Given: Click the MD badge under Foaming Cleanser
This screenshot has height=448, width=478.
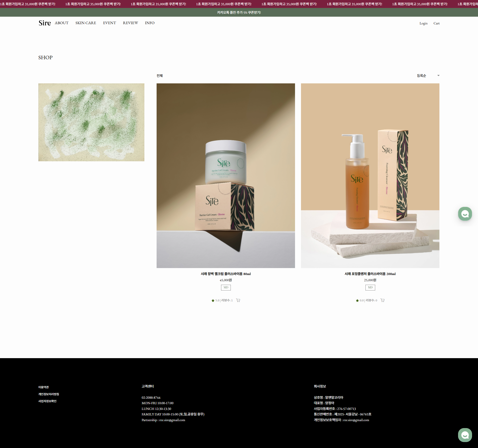Looking at the screenshot, I should tap(370, 287).
